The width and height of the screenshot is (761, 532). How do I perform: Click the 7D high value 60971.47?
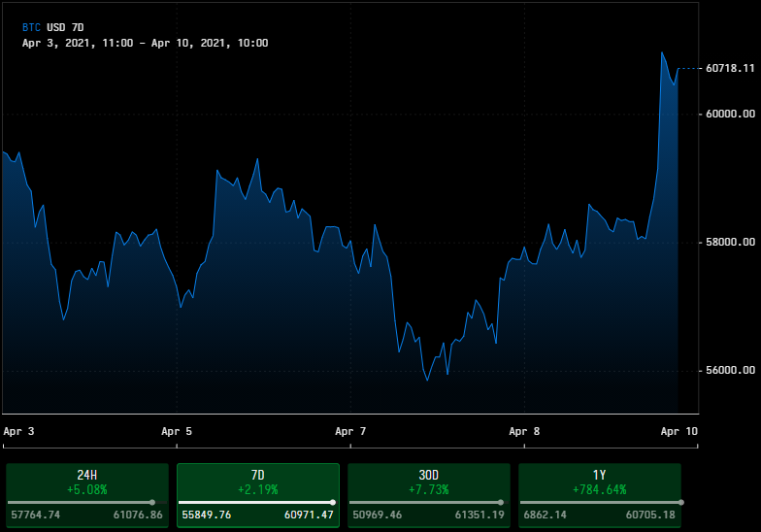click(309, 515)
